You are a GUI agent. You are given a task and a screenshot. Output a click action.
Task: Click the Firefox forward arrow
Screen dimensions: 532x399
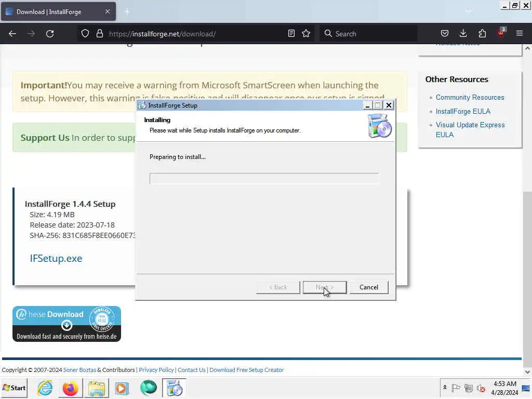(x=31, y=34)
